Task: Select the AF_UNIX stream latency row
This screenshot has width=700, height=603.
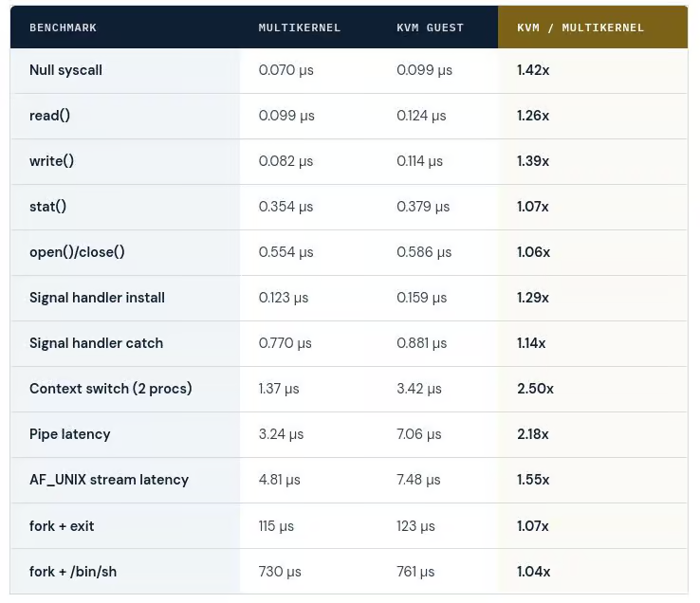Action: pyautogui.click(x=349, y=481)
